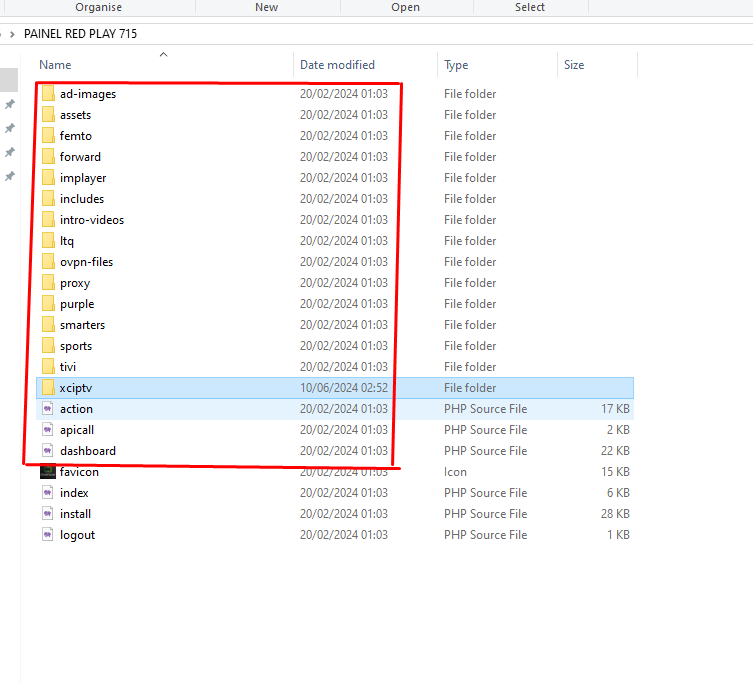Expand the breadcrumb chevron before PAINEL RED PLAY
The height and width of the screenshot is (685, 753).
11,34
